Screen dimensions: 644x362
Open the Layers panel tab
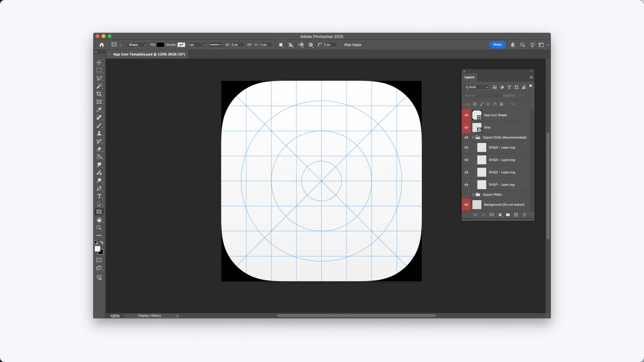tap(469, 77)
